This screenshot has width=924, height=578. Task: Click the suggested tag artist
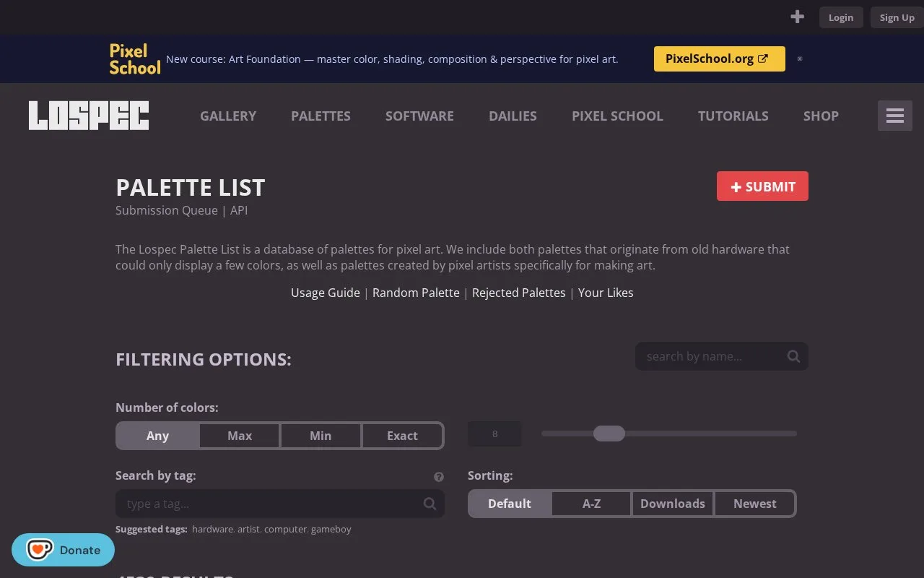pos(248,529)
